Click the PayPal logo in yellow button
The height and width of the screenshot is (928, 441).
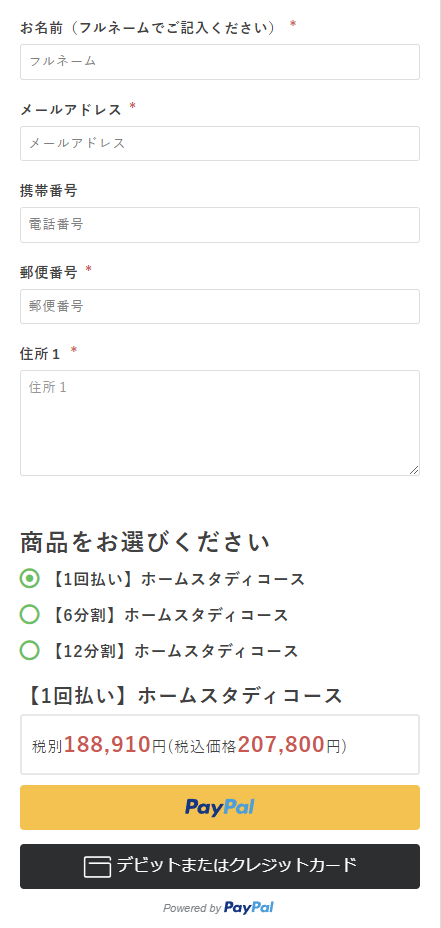click(220, 807)
